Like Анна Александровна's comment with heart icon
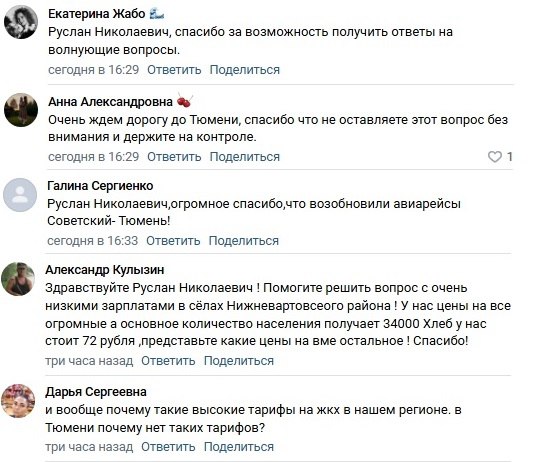The width and height of the screenshot is (536, 462). pyautogui.click(x=495, y=157)
